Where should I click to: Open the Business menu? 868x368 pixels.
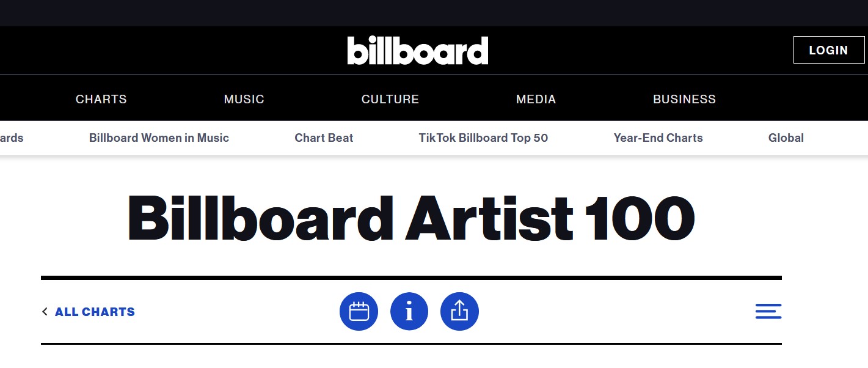point(685,99)
